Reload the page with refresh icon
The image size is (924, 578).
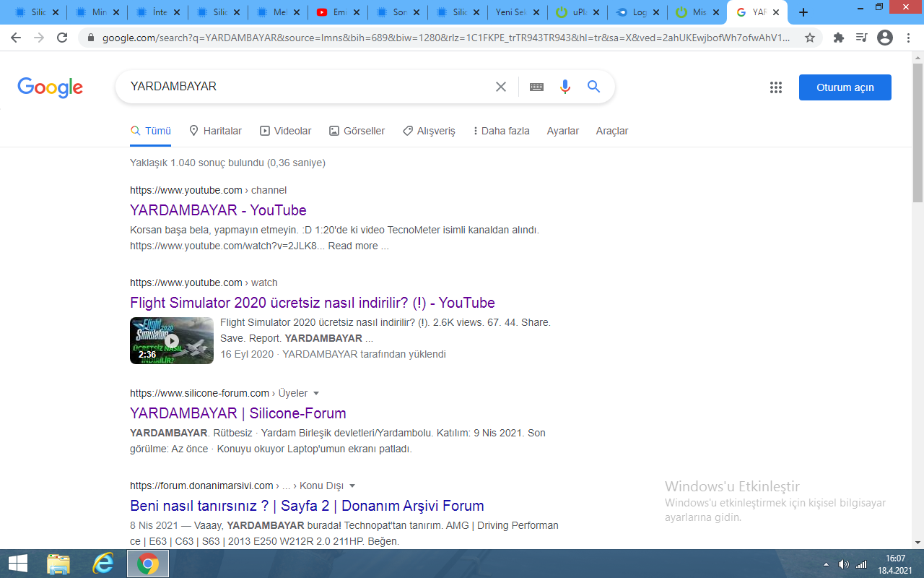pos(62,38)
